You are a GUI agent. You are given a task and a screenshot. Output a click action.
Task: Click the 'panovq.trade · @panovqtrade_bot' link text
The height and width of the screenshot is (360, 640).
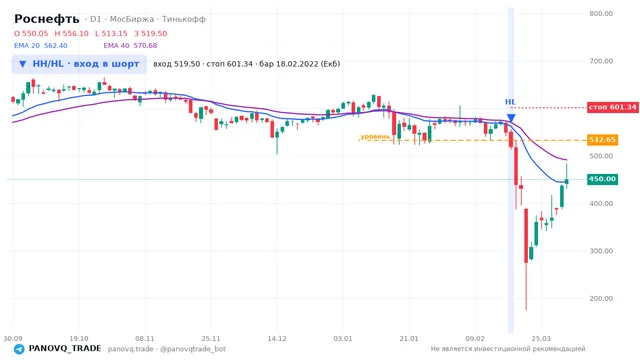click(x=167, y=349)
